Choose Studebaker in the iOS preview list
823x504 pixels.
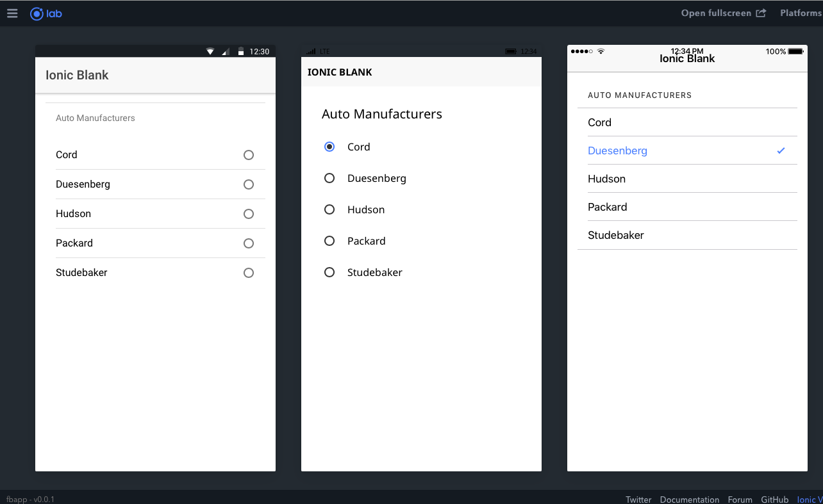tap(687, 235)
